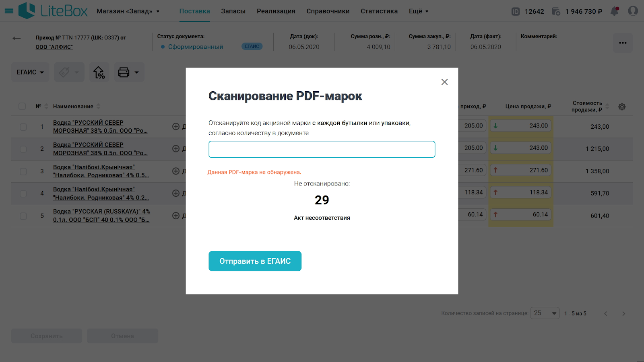Open table column settings gear
Screen dimensions: 644x362
(622, 107)
